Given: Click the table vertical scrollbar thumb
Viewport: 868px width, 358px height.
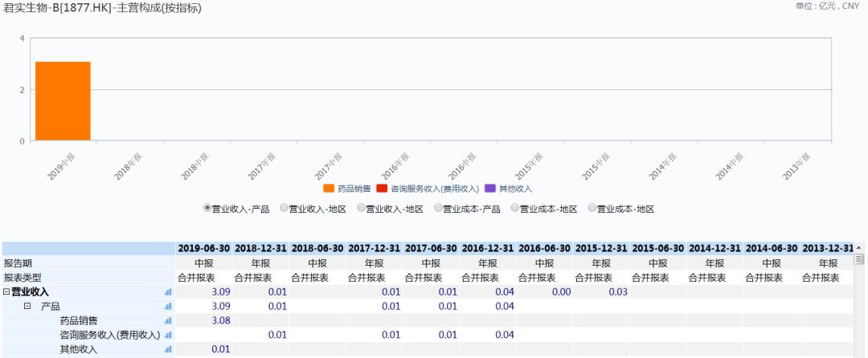Looking at the screenshot, I should [x=858, y=259].
